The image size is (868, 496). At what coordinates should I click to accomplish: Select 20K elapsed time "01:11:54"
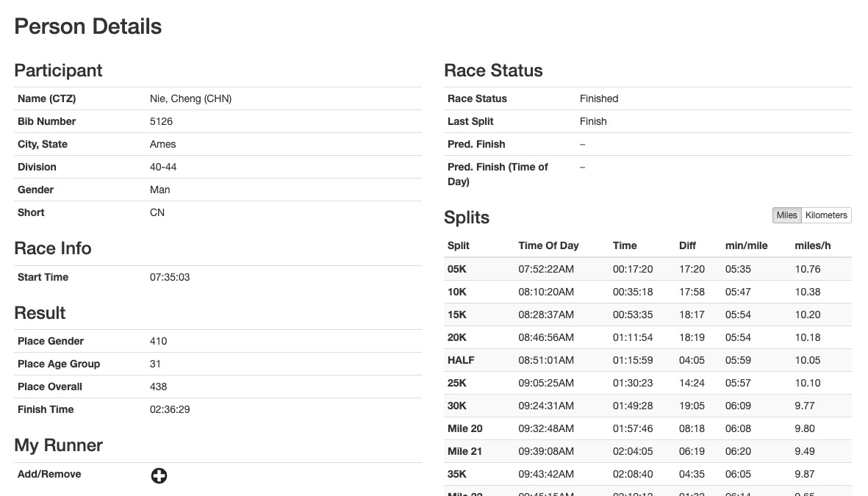pyautogui.click(x=633, y=337)
